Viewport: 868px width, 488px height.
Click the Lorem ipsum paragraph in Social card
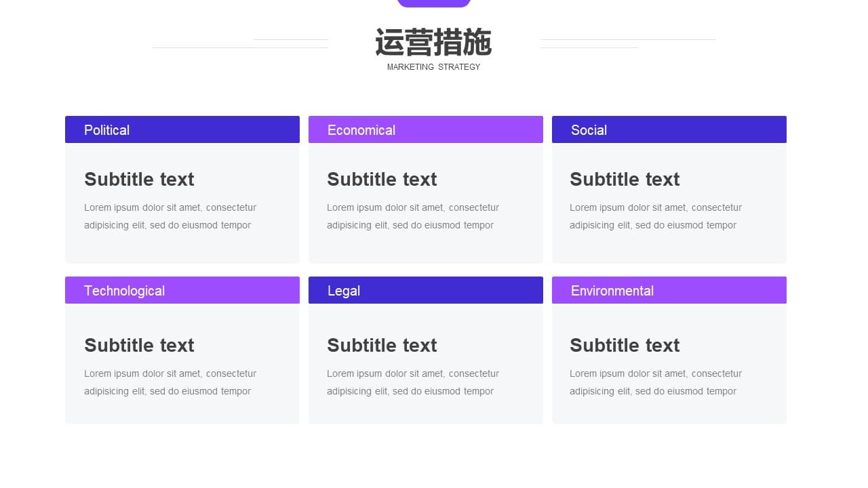click(656, 216)
